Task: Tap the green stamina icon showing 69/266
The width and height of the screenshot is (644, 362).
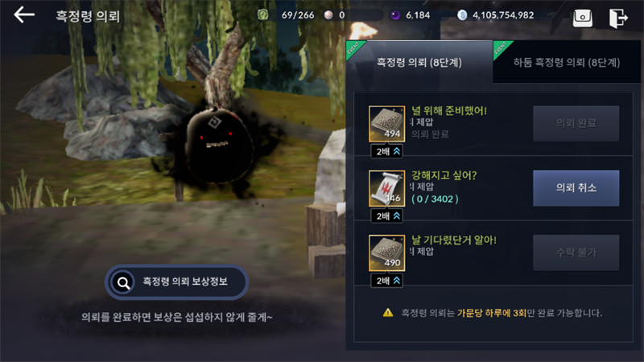Action: 263,15
